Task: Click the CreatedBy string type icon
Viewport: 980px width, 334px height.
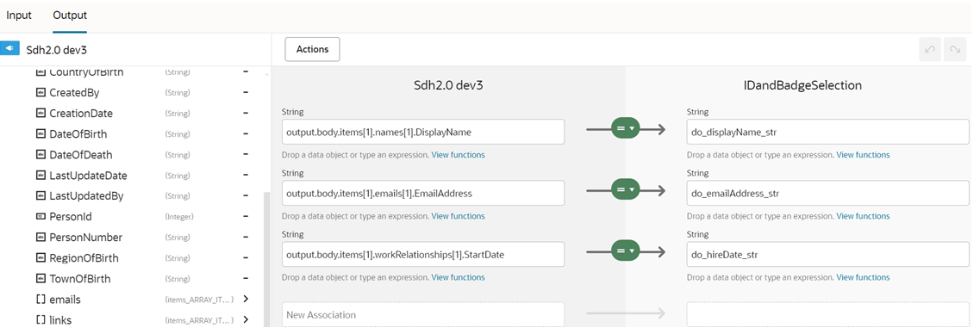Action: pyautogui.click(x=41, y=93)
